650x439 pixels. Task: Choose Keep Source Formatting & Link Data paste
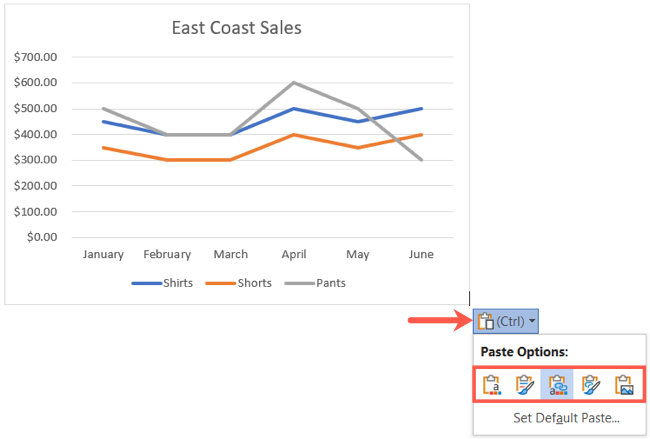pyautogui.click(x=591, y=385)
